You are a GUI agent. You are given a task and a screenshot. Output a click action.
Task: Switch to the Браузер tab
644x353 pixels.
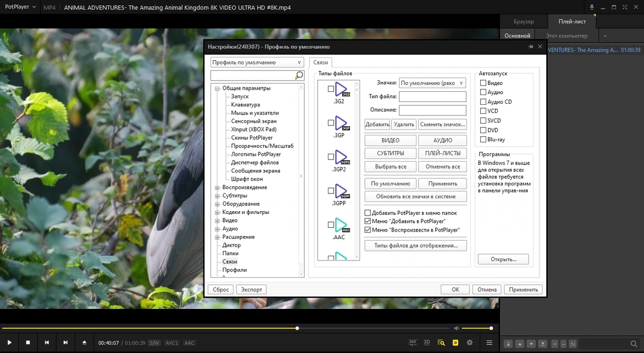pos(524,21)
